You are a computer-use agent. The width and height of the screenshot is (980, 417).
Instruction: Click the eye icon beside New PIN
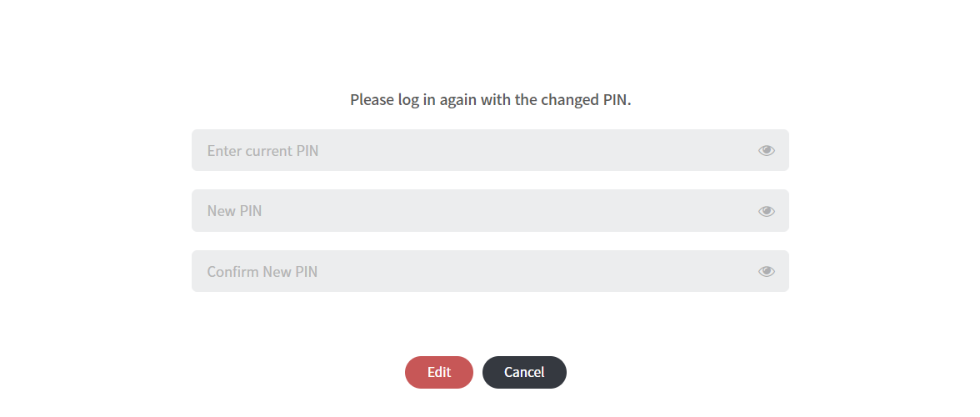[767, 211]
